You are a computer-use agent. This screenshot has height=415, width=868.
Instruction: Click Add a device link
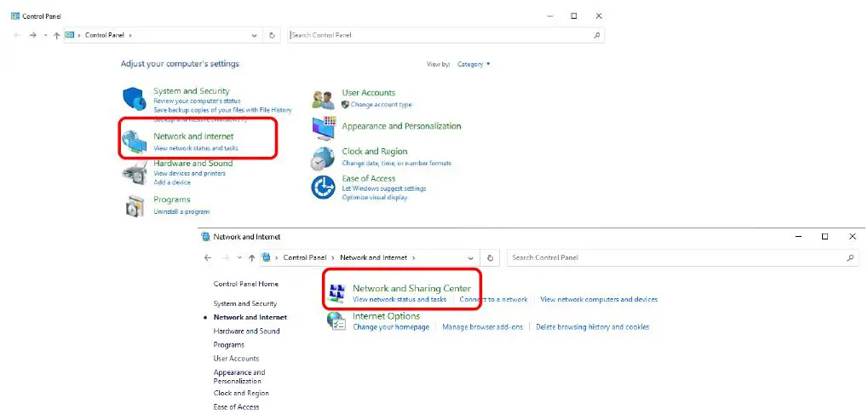click(x=171, y=182)
